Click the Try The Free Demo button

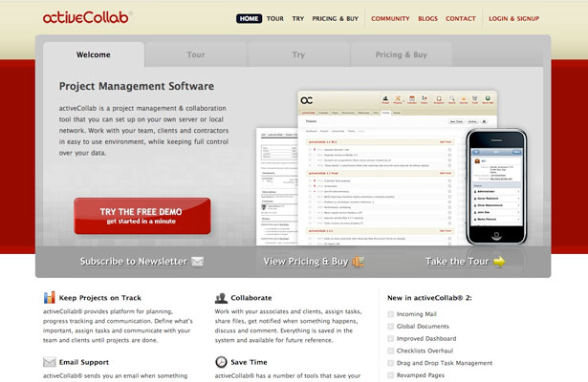(142, 216)
